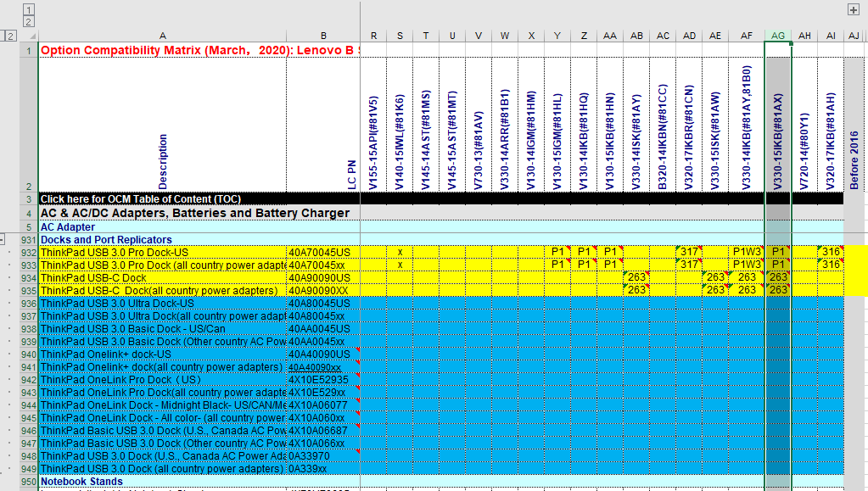Click the B320-14IKBN(#81CC) column heading cell
The image size is (868, 491).
point(663,125)
